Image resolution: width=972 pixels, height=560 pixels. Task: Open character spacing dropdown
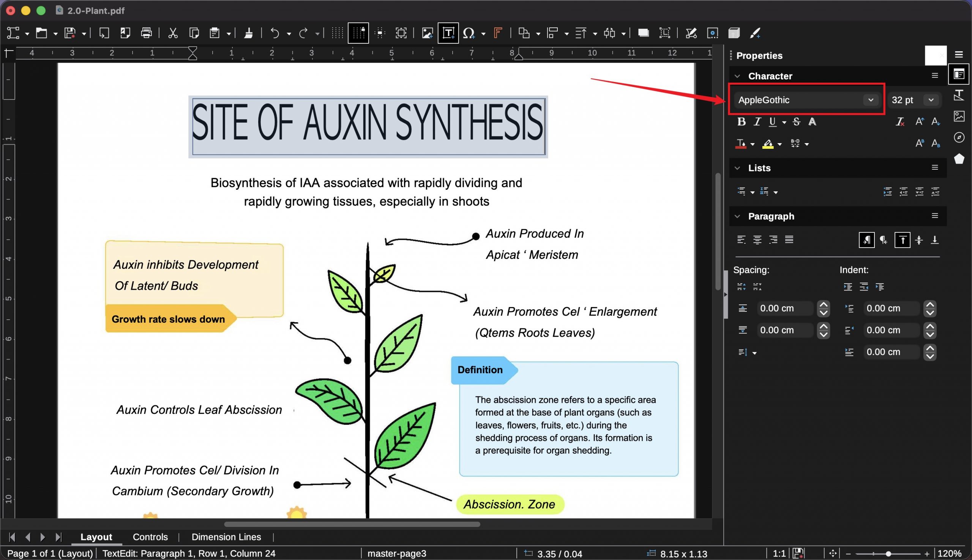coord(806,144)
